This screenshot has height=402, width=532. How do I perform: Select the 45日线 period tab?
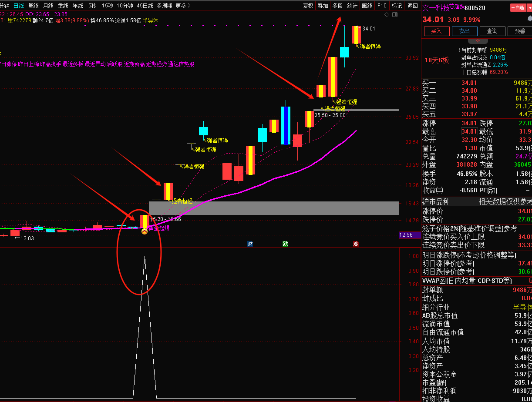point(145,6)
